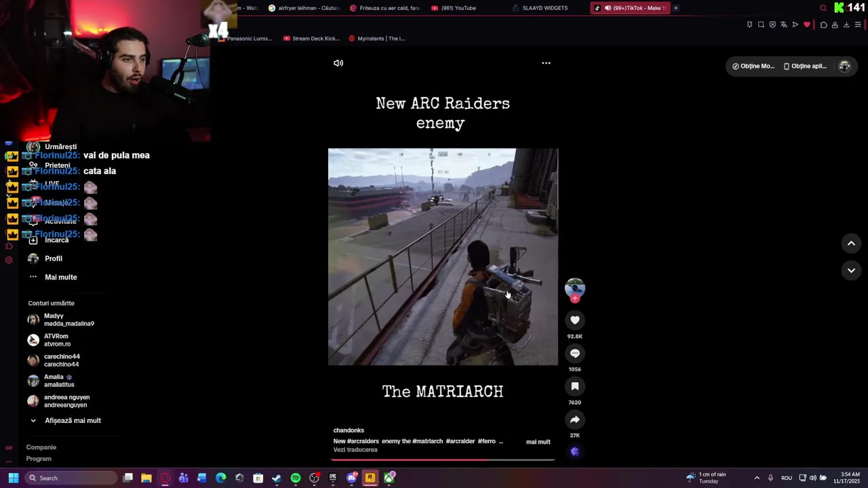868x488 pixels.
Task: Open browser easy setup menu icon
Action: pos(858,24)
